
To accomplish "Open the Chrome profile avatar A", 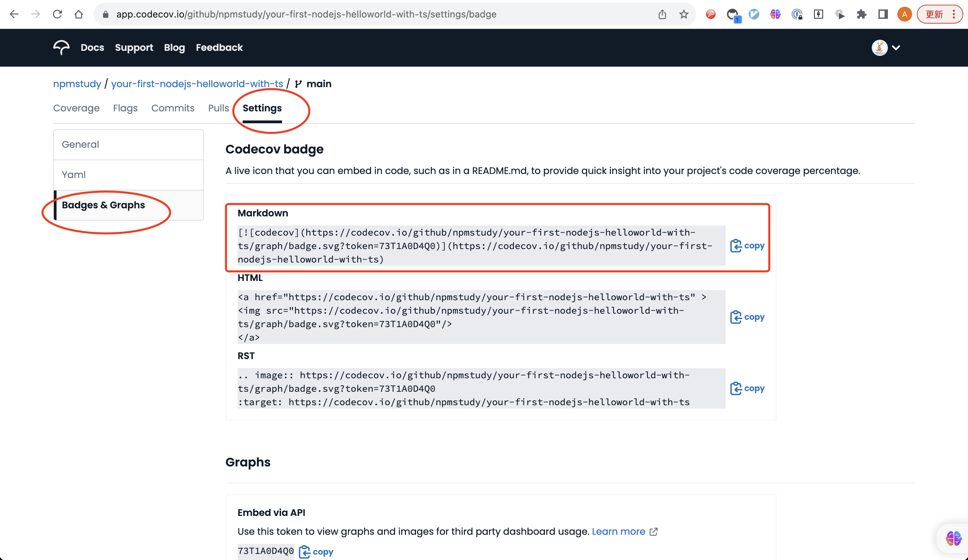I will [905, 14].
